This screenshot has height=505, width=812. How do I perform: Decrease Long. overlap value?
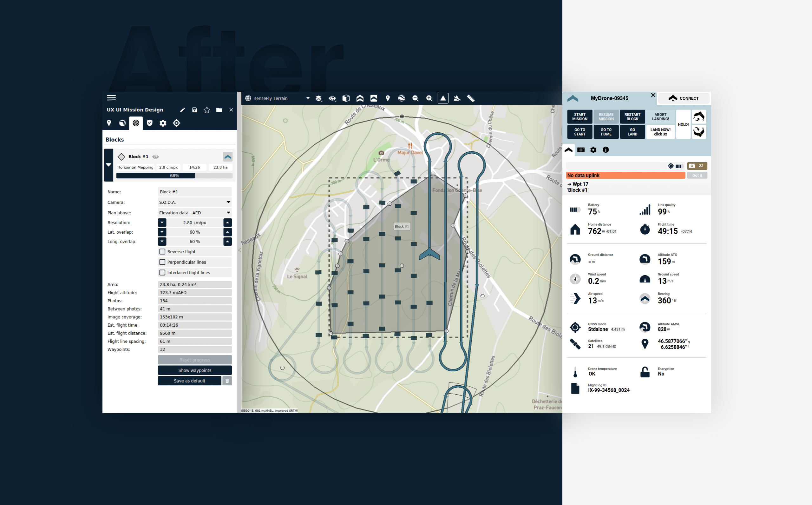[162, 242]
